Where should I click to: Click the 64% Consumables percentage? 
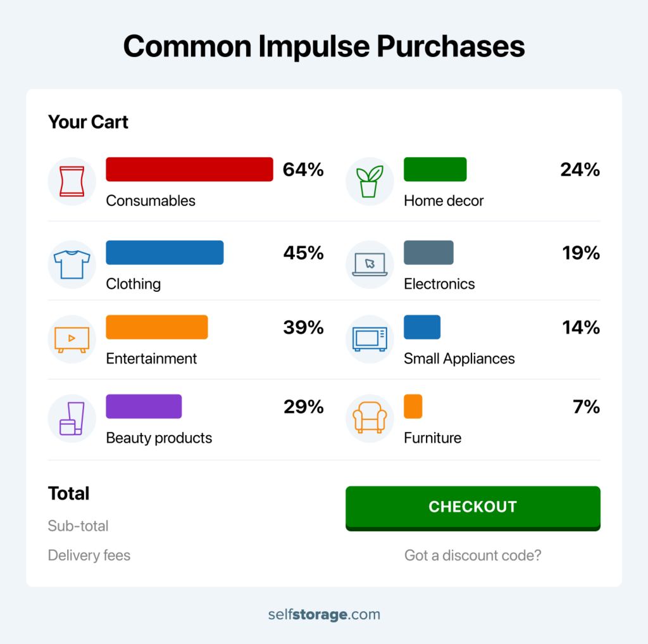click(303, 170)
